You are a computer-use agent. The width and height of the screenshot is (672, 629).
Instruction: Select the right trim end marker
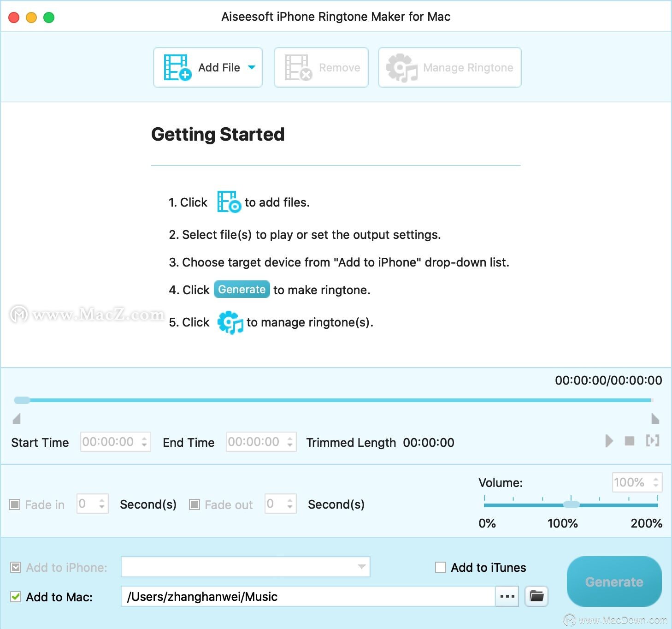point(655,419)
